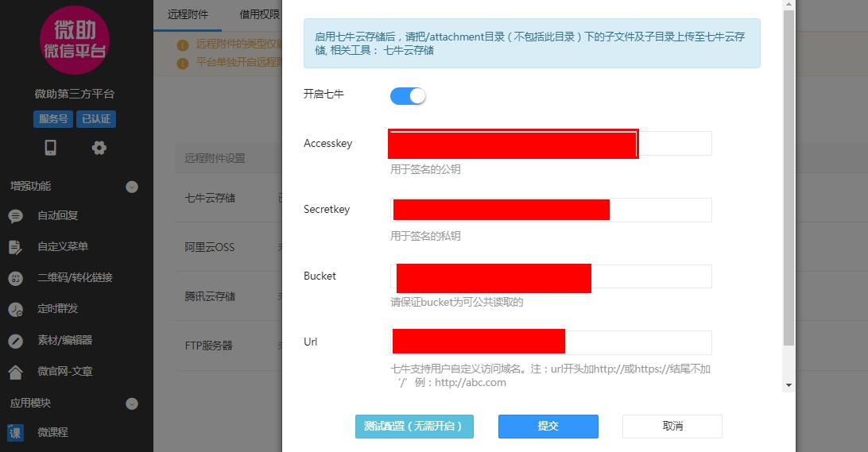Click the dialog scrollbar down arrow
This screenshot has height=452, width=868.
point(789,385)
